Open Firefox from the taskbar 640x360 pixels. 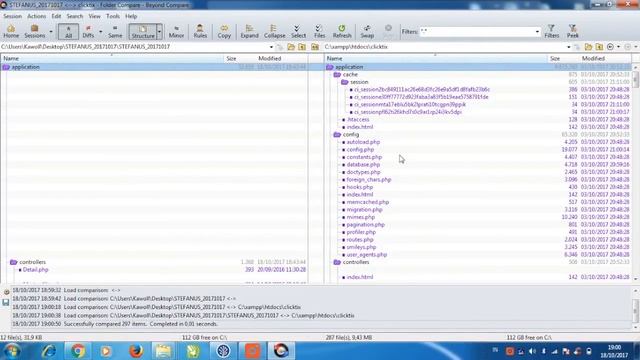click(136, 351)
